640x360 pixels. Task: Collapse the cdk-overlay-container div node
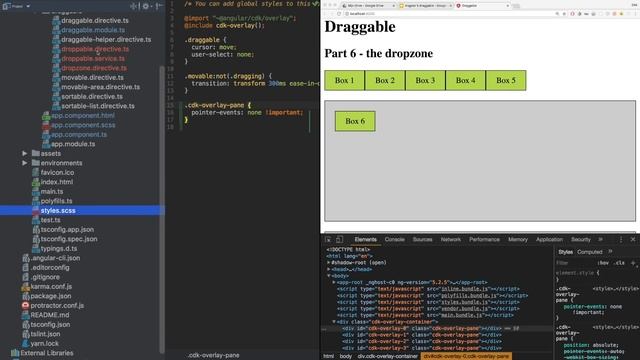tap(334, 322)
